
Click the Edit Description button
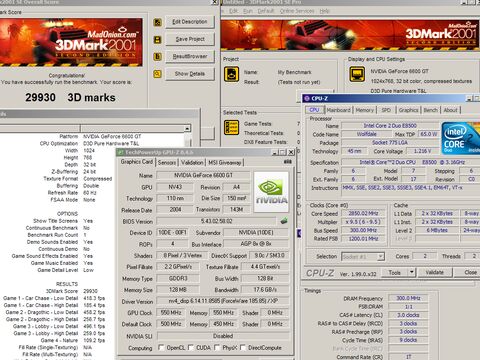[x=190, y=22]
